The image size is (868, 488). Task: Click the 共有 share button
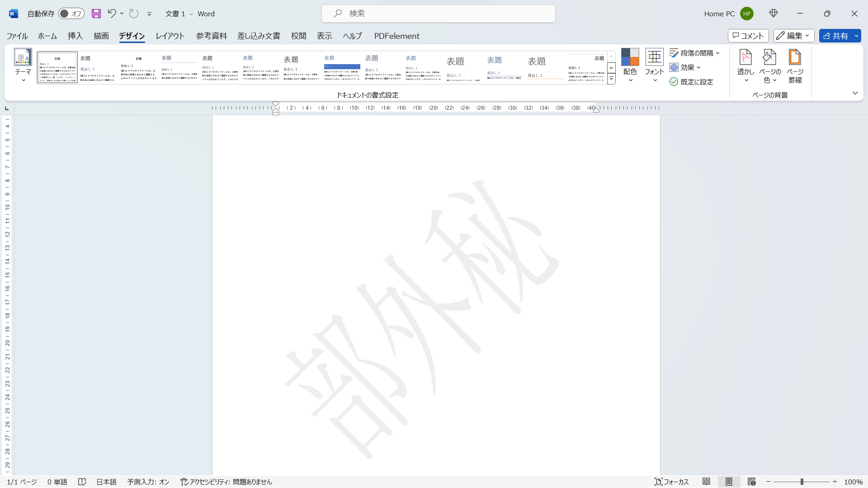(835, 36)
